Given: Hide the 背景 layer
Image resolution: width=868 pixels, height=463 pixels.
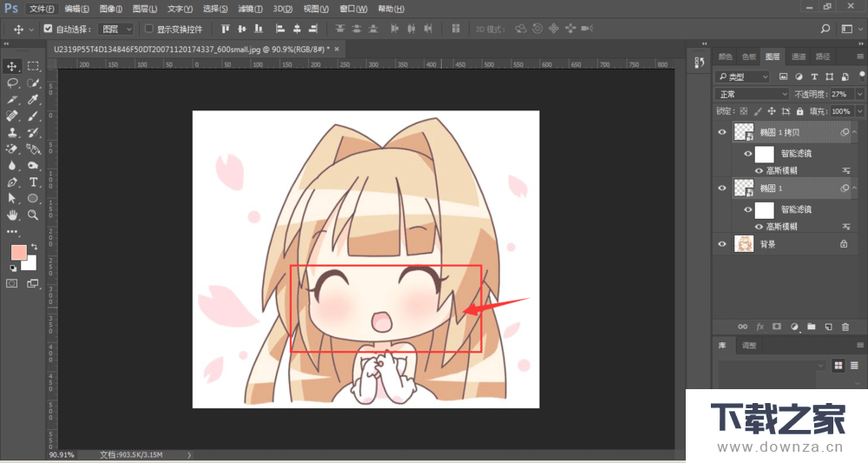Looking at the screenshot, I should click(722, 244).
